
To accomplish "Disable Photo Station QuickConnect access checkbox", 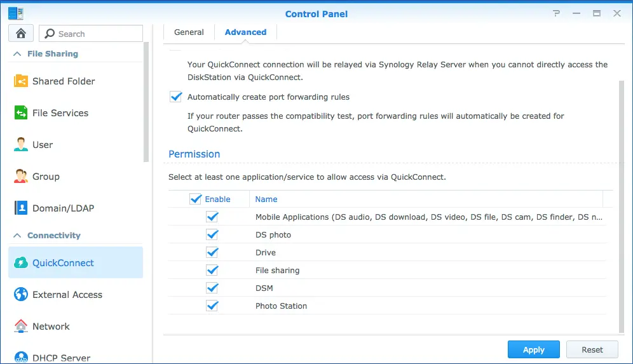I will coord(212,306).
